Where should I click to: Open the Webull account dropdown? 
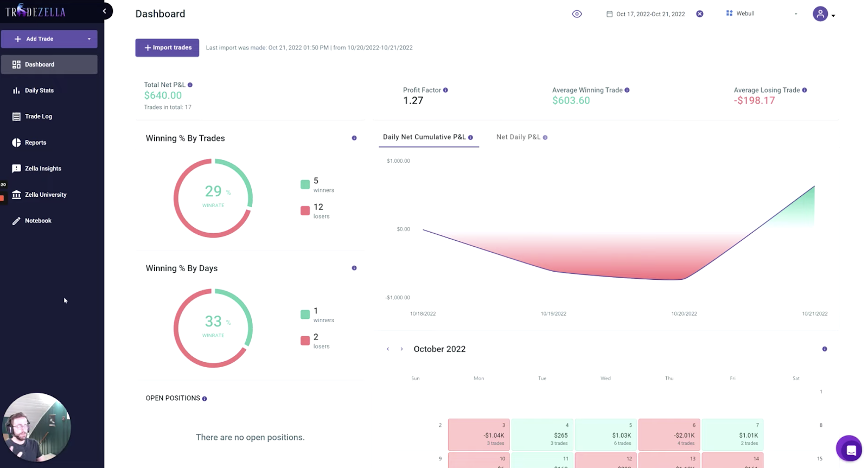[795, 14]
